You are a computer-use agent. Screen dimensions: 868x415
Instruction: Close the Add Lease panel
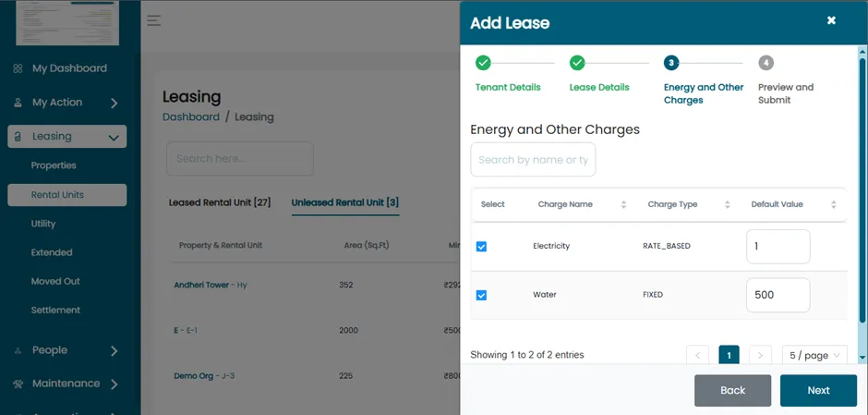tap(831, 20)
